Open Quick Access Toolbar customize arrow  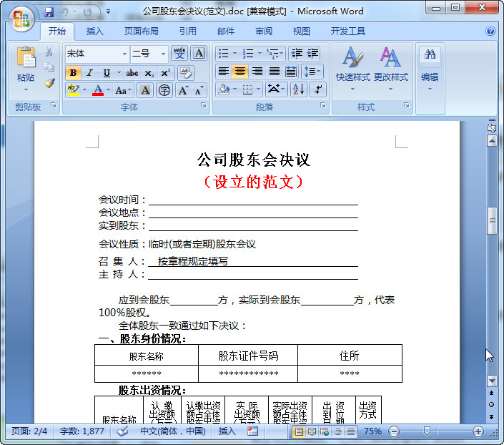coord(108,12)
